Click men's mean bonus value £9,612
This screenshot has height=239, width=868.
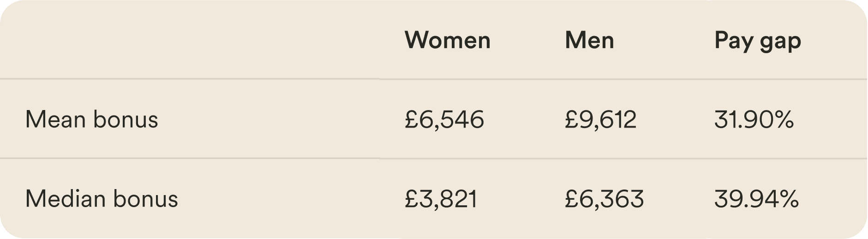[x=600, y=119]
